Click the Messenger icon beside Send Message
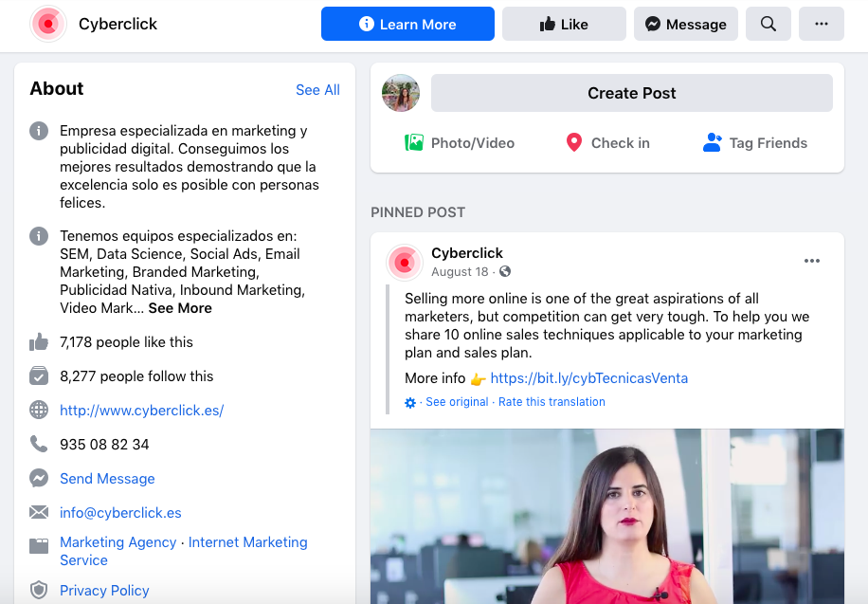Viewport: 868px width, 604px height. coord(38,478)
